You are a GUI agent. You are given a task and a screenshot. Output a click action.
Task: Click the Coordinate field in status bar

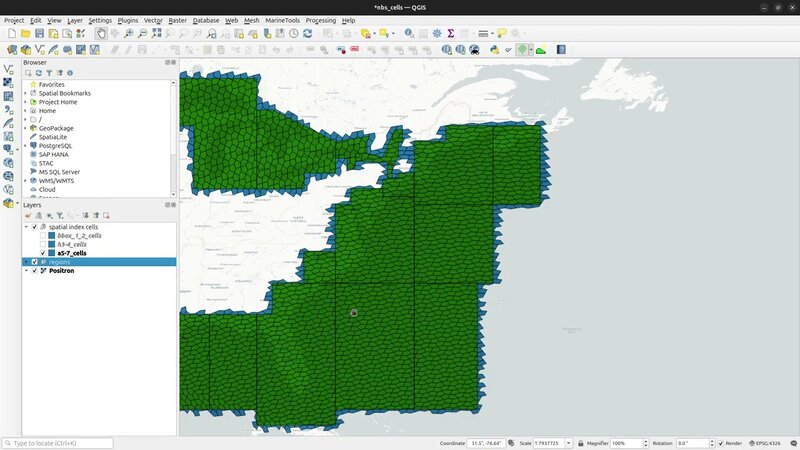[x=486, y=443]
